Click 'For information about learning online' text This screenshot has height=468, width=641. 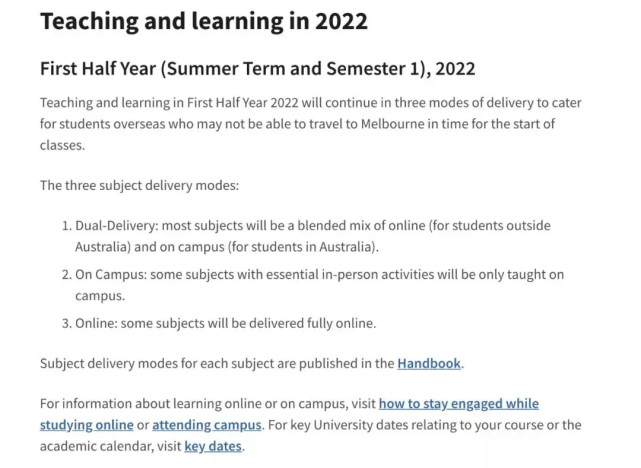pyautogui.click(x=150, y=403)
